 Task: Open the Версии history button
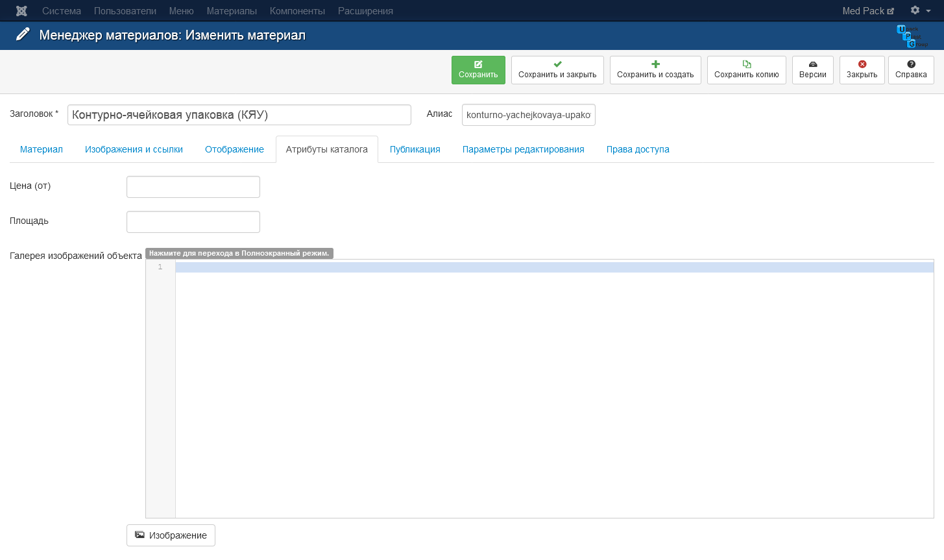pos(813,70)
